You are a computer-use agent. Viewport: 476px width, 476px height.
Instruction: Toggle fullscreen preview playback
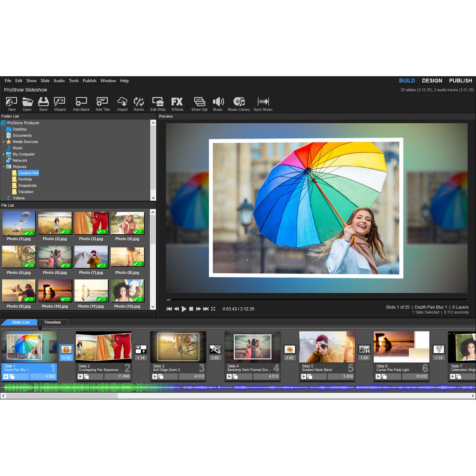(213, 309)
